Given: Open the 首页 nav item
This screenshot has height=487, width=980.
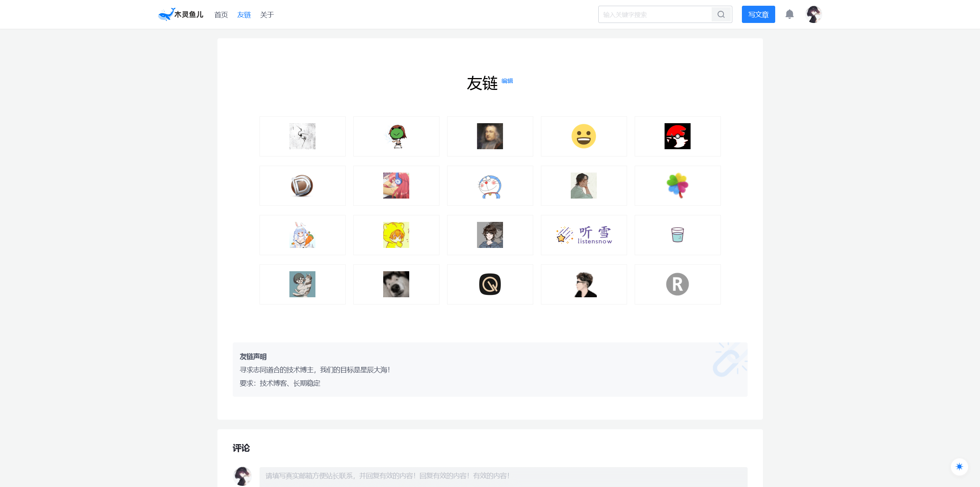Looking at the screenshot, I should pos(221,15).
